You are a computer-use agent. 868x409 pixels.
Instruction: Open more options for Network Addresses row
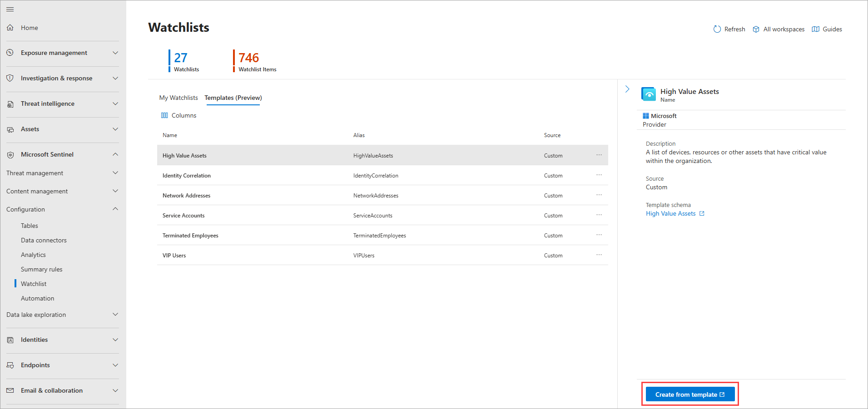coord(599,195)
